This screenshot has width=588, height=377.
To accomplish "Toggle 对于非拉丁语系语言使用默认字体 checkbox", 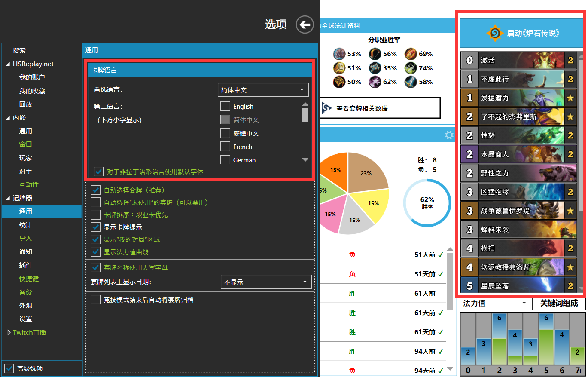I will point(98,172).
